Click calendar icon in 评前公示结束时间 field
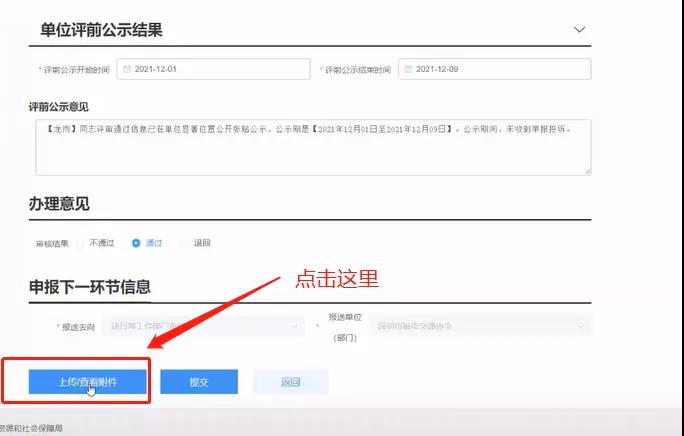The width and height of the screenshot is (684, 436). point(407,69)
